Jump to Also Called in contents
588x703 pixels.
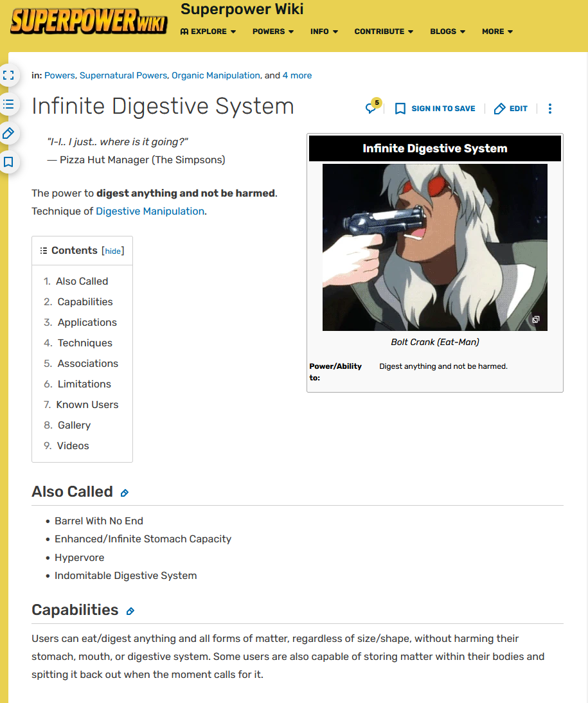tap(82, 281)
